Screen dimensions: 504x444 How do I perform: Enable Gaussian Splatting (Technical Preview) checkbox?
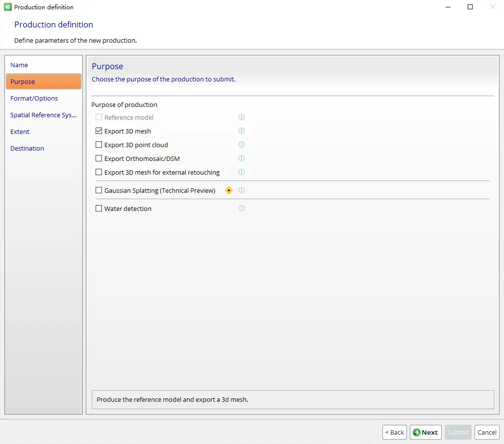pos(99,190)
